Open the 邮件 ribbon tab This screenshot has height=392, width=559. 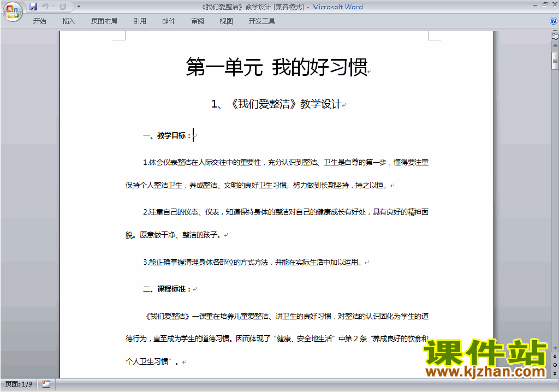tap(169, 21)
